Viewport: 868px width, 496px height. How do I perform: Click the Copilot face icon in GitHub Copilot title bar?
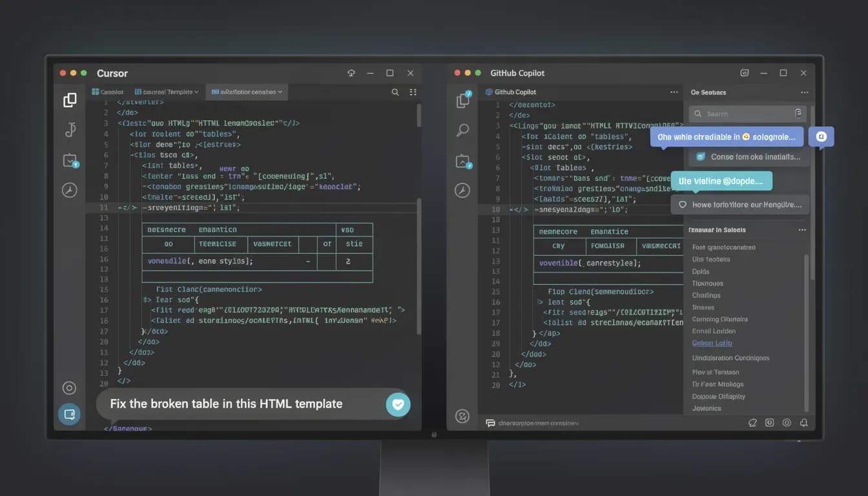(745, 73)
